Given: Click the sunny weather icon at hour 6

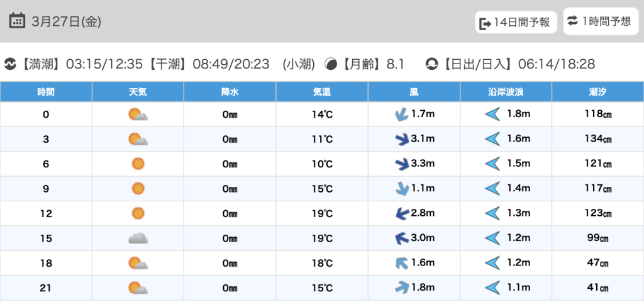Looking at the screenshot, I should click(x=138, y=164).
